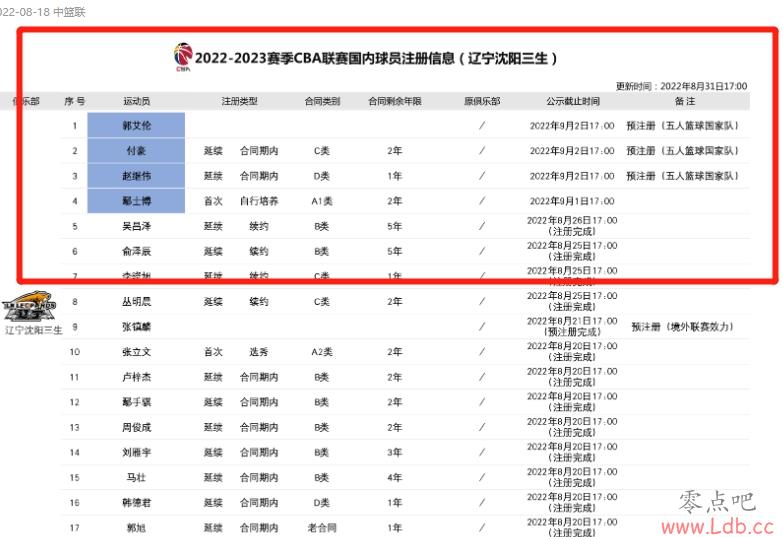Select highlighted player cell 赵继伟
Image resolution: width=783 pixels, height=537 pixels.
click(x=136, y=176)
